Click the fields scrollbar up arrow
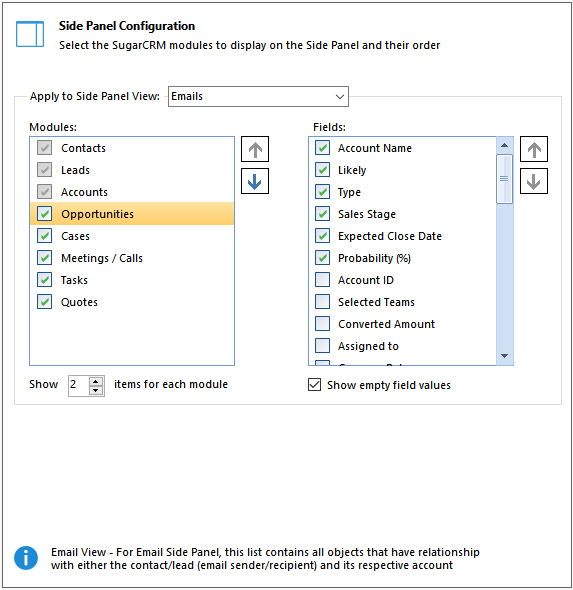573x590 pixels. tap(505, 145)
